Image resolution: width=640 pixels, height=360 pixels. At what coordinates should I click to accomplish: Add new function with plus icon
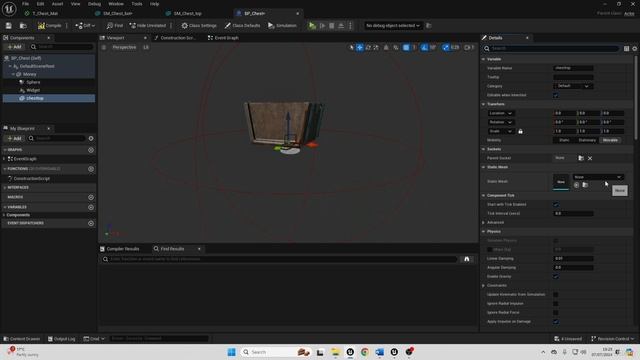91,169
